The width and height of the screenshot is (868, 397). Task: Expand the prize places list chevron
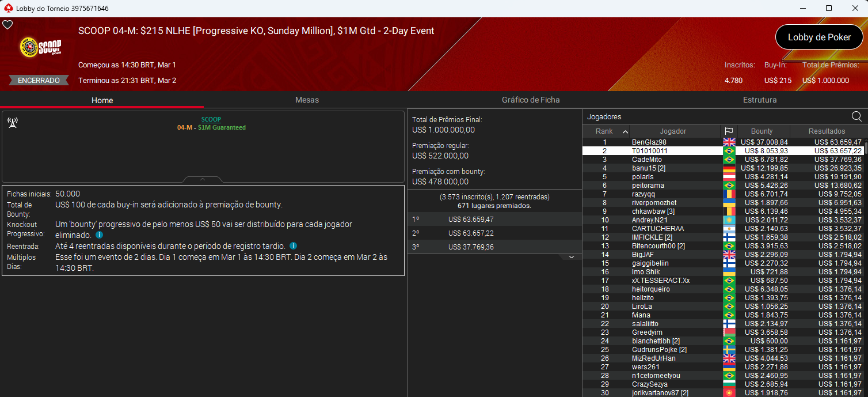(x=570, y=256)
